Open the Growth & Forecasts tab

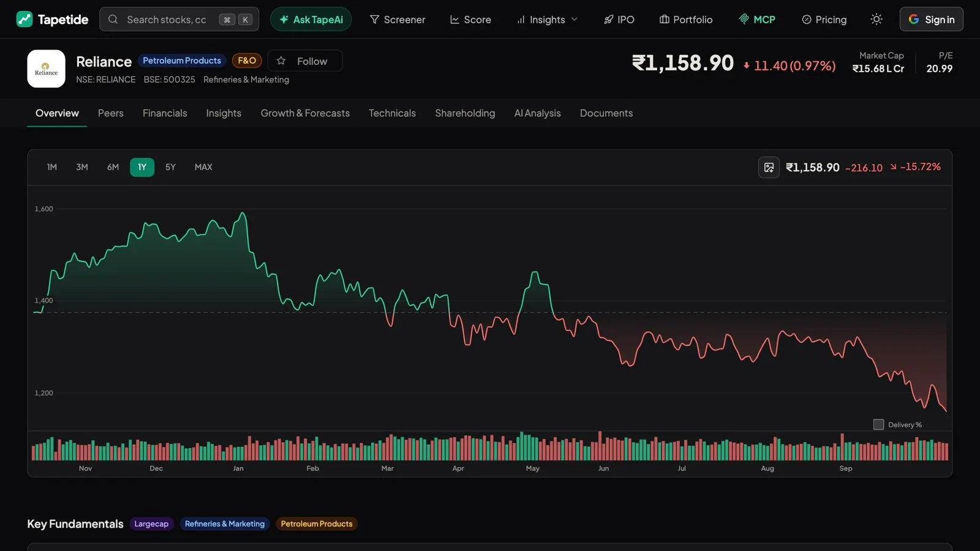[305, 113]
